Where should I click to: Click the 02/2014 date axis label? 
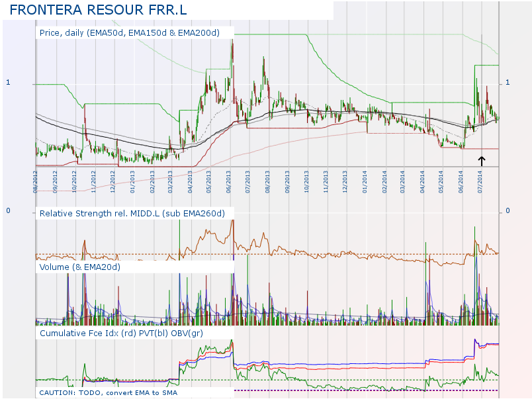tap(384, 182)
